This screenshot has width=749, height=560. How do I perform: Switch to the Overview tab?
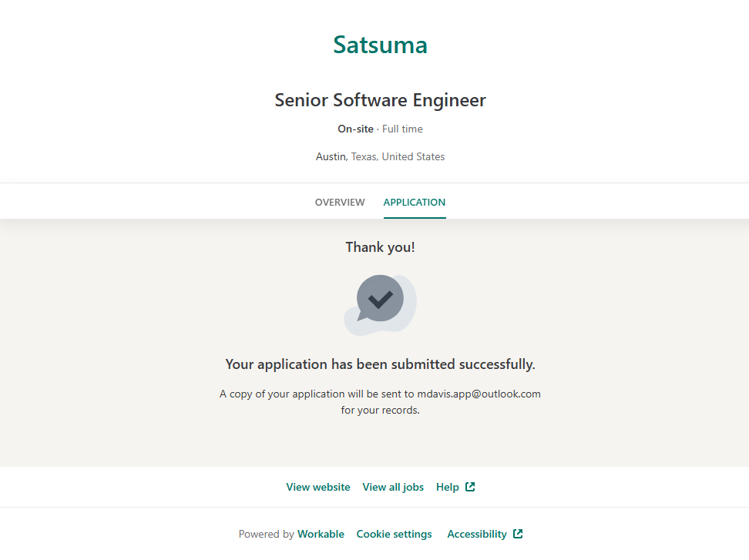[x=340, y=203]
